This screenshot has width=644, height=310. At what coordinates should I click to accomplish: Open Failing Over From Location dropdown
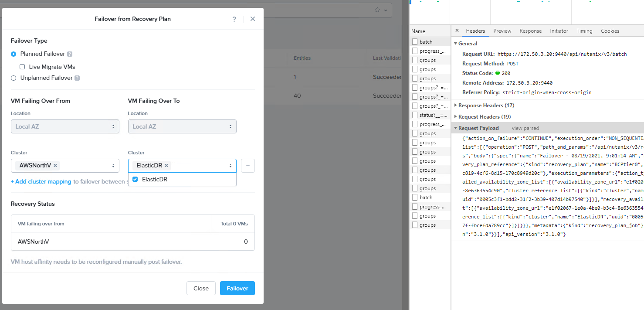tap(65, 126)
